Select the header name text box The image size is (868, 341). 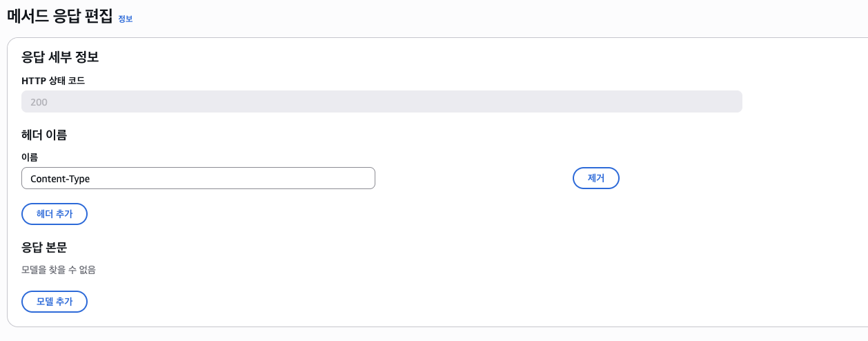pos(198,178)
